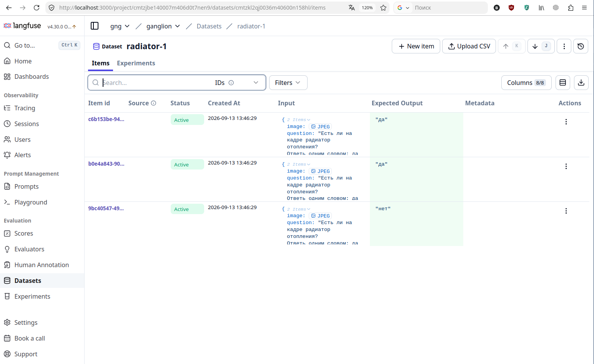The height and width of the screenshot is (364, 594).
Task: Open Book a call link
Action: 42,338
